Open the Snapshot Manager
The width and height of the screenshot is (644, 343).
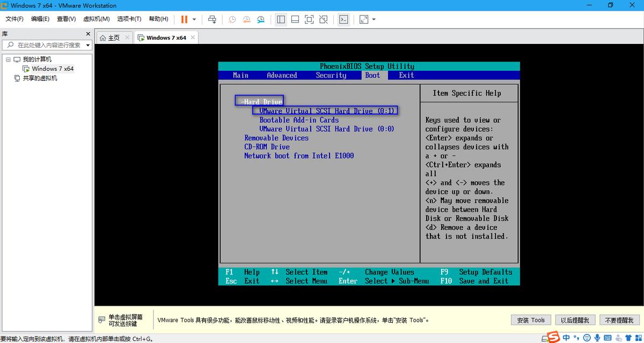tap(260, 19)
